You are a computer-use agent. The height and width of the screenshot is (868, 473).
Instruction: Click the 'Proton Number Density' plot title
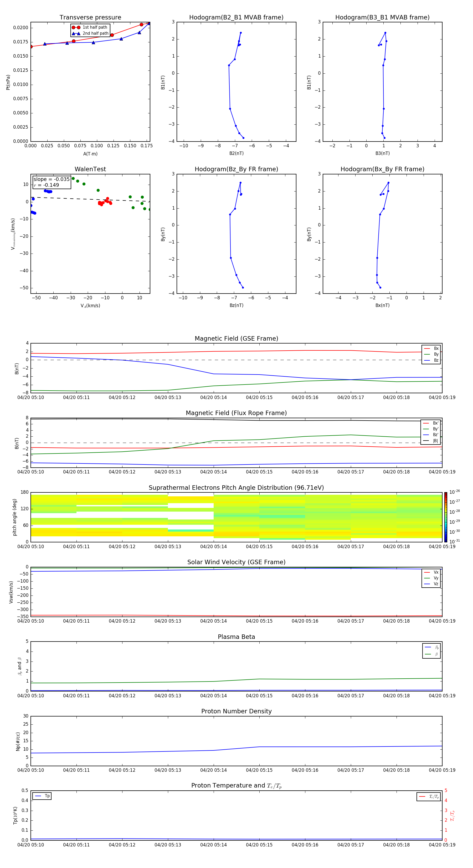point(236,711)
